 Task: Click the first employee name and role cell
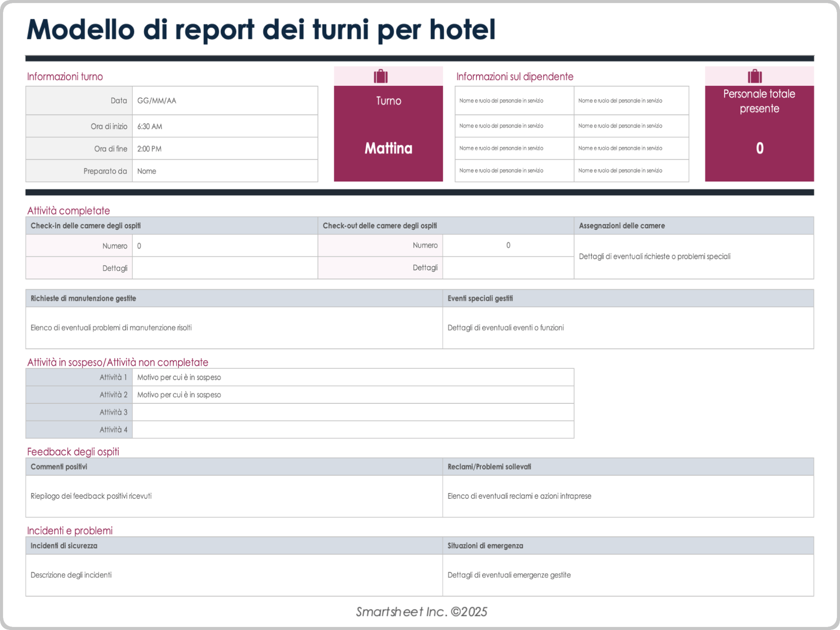[x=514, y=100]
